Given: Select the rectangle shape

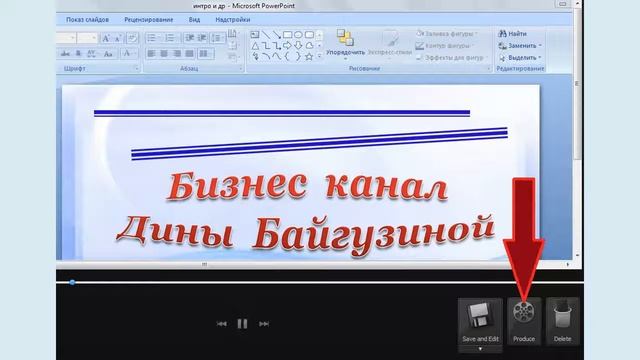Looking at the screenshot, I should (x=287, y=35).
